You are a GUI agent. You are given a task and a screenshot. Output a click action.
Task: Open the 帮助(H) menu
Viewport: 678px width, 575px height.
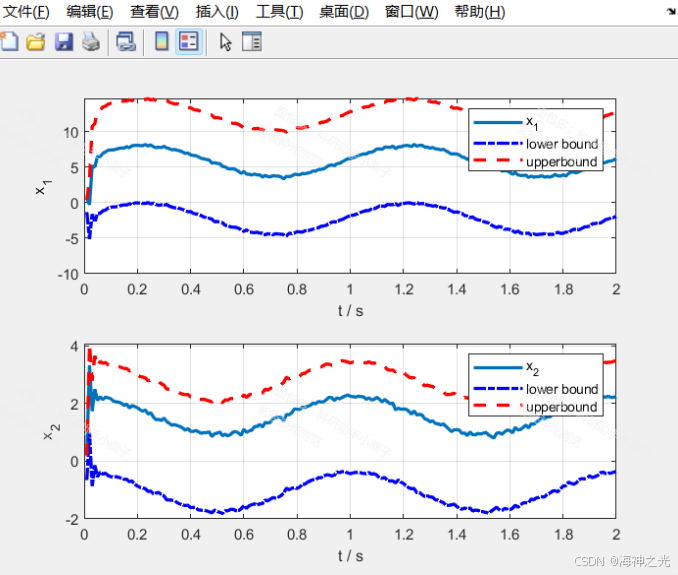click(x=480, y=12)
